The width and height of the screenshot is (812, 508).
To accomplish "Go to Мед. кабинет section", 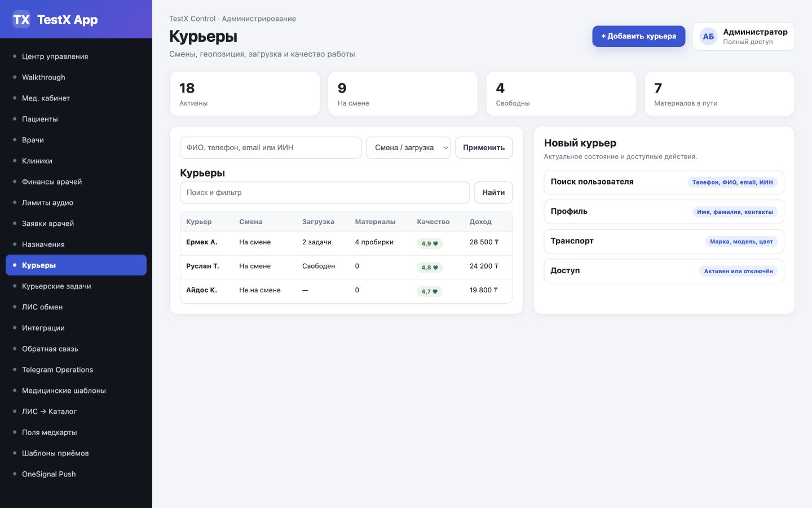I will point(76,98).
